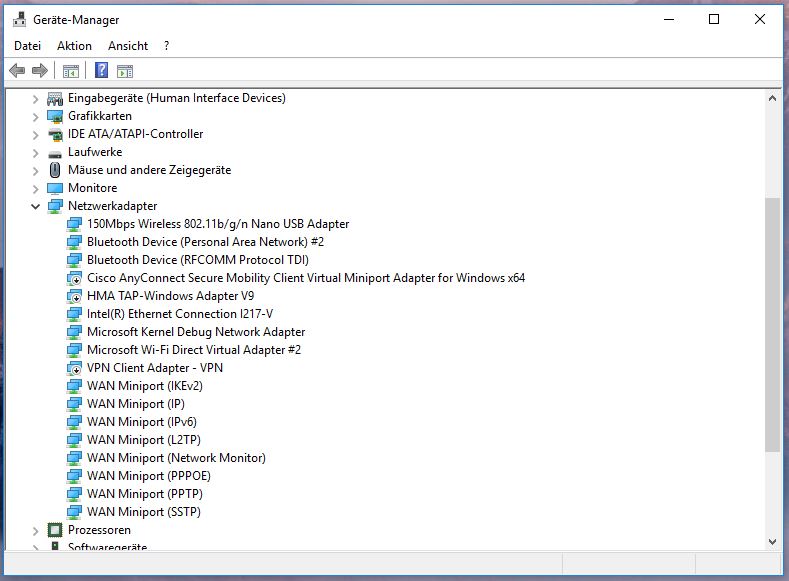
Task: Select Microsoft Wi-Fi Direct Virtual Adapter #2
Action: [194, 350]
